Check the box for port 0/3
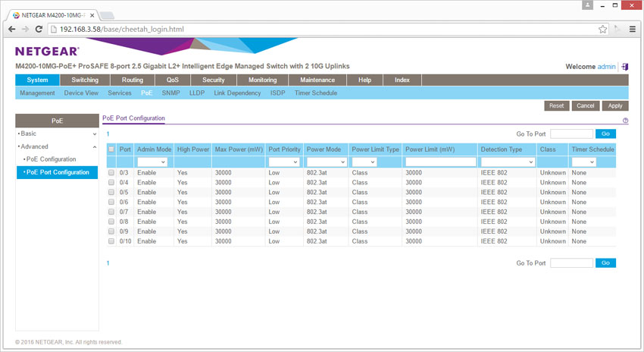The height and width of the screenshot is (352, 644). [111, 173]
